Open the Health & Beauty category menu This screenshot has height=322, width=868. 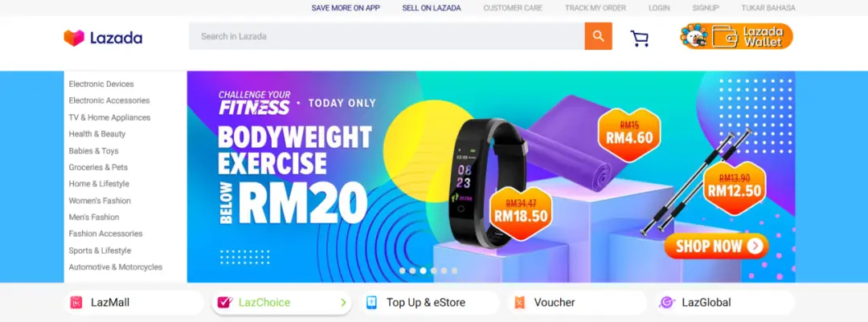97,134
